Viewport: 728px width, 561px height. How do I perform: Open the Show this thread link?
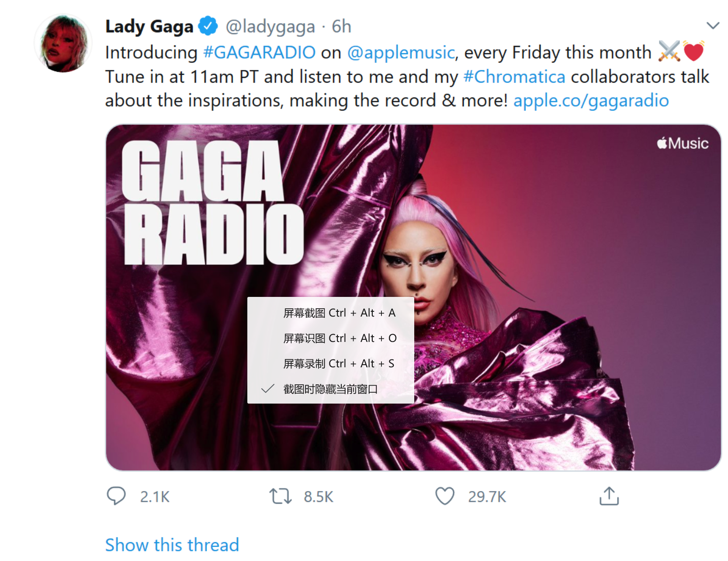point(172,545)
